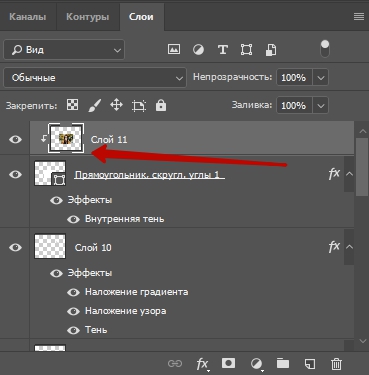The image size is (369, 375).
Task: Click the link layers icon
Action: 175,363
